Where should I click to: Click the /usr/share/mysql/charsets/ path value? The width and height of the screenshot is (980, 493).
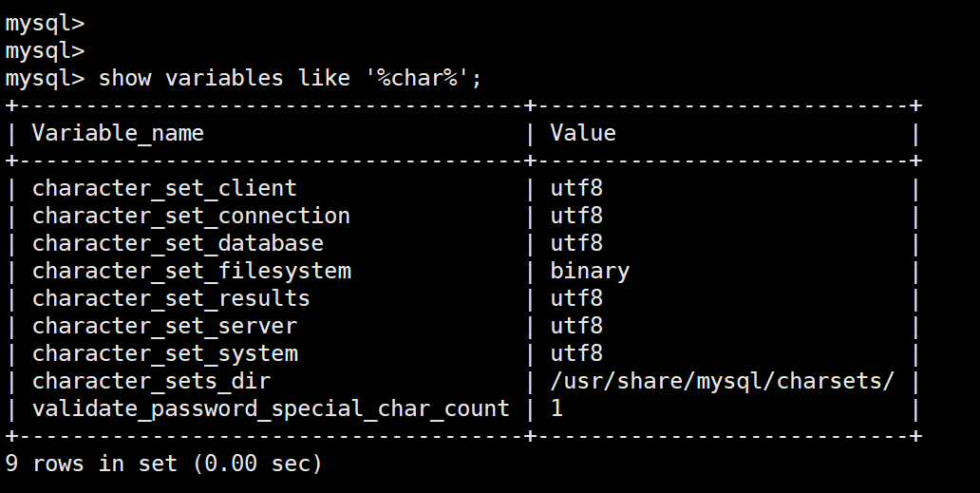point(722,381)
